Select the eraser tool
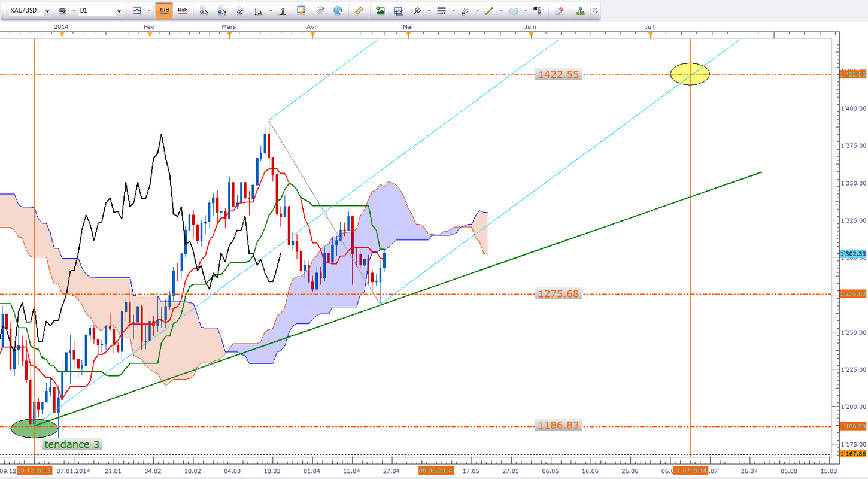This screenshot has width=868, height=479. (x=559, y=11)
